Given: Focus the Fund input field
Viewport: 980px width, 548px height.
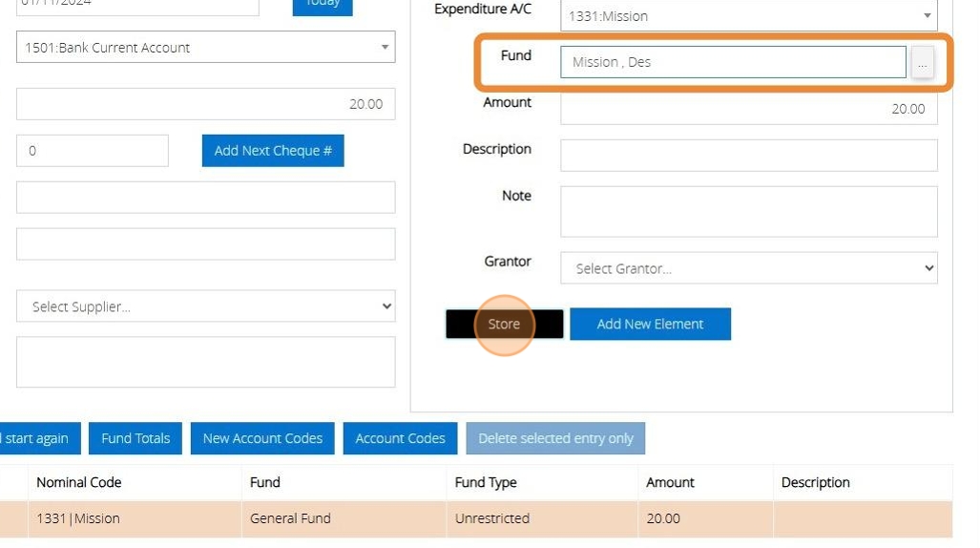Looking at the screenshot, I should coord(733,62).
